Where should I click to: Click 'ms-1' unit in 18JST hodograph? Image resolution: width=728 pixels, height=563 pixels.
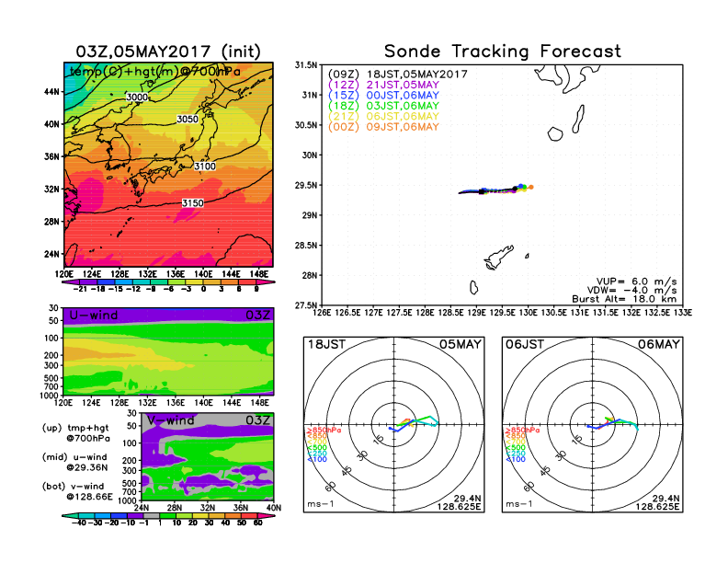321,504
